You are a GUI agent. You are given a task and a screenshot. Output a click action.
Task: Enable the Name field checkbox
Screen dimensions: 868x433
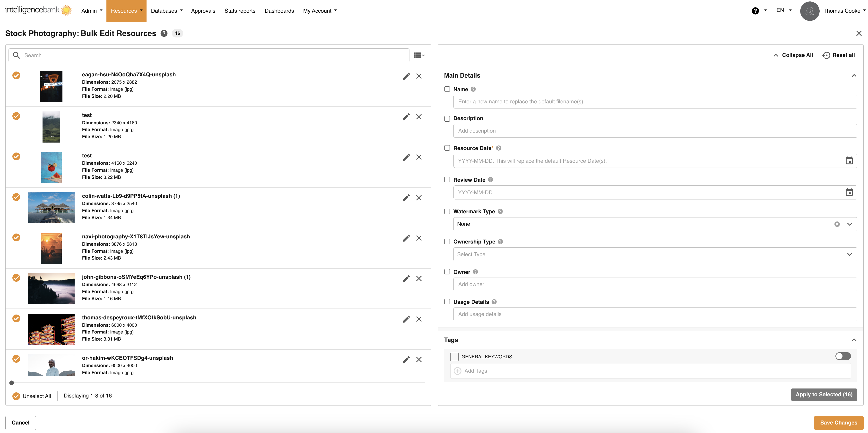447,89
